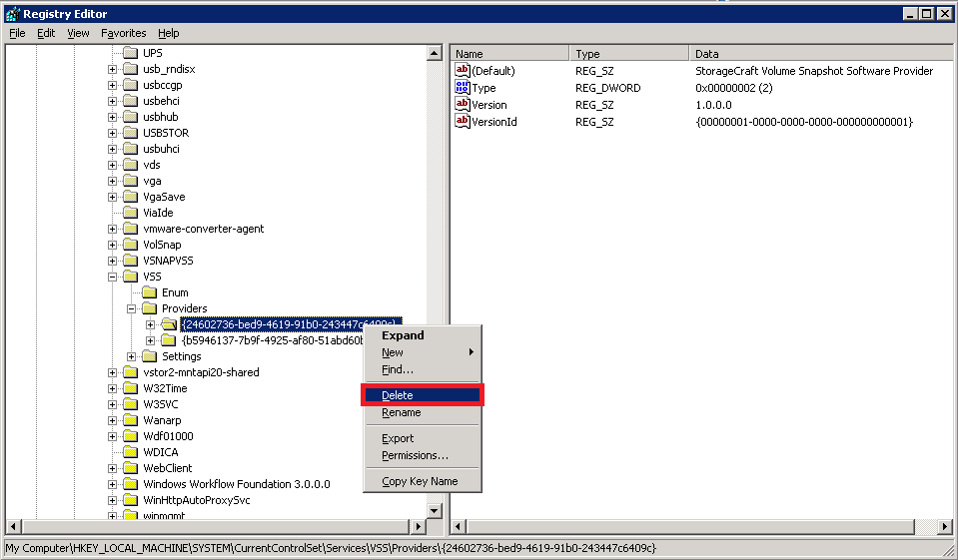Click the vga folder icon
This screenshot has width=958, height=560.
tap(130, 180)
